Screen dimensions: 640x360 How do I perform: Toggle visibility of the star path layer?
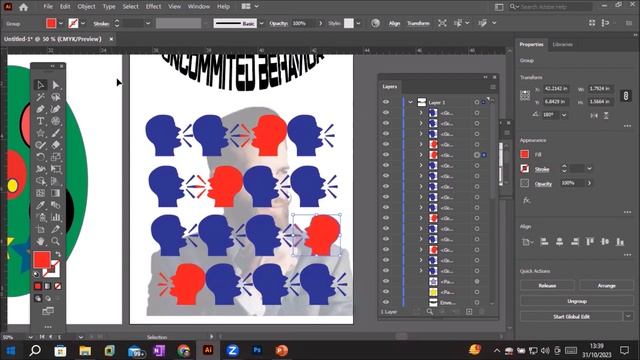(x=386, y=281)
